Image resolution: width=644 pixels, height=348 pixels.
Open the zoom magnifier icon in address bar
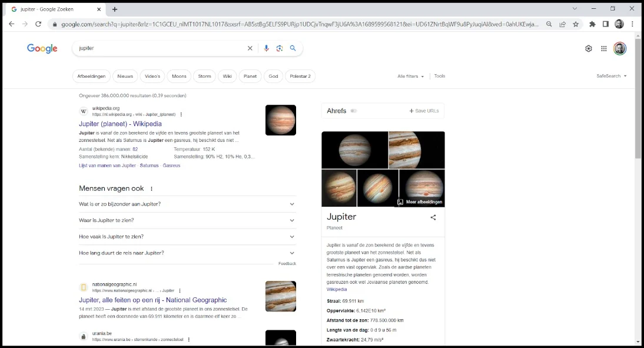point(549,24)
